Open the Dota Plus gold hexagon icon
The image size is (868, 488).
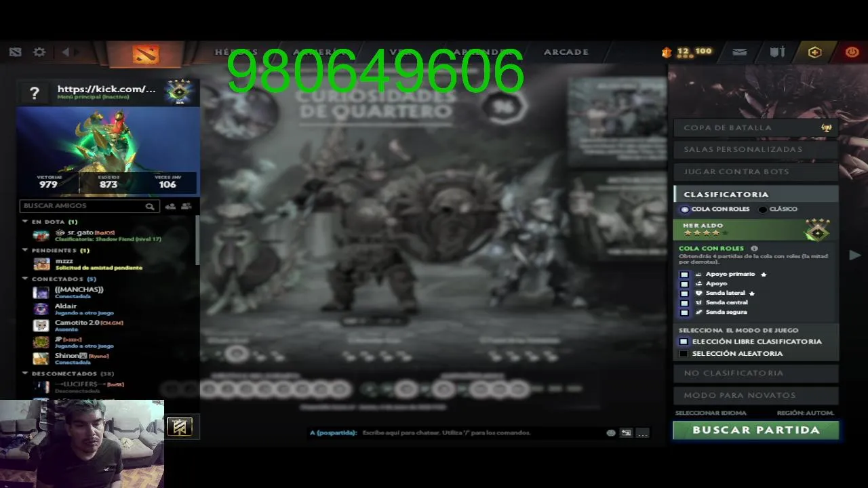click(814, 52)
